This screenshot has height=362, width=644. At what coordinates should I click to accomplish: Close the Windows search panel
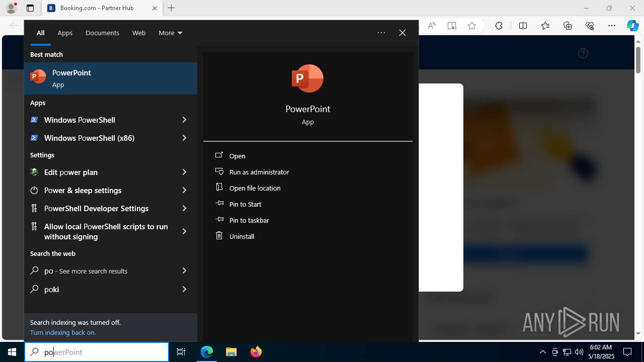[x=403, y=33]
